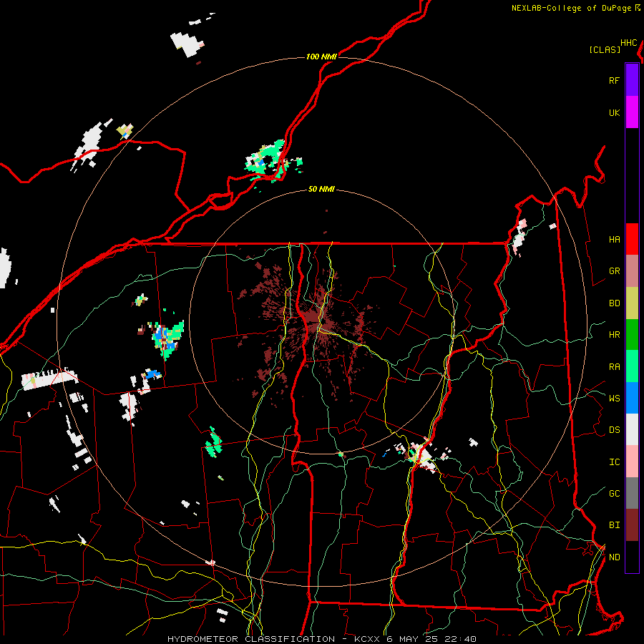The width and height of the screenshot is (644, 644).
Task: Click the HYDROMETEOR CLASSIFICATION title text
Action: [x=251, y=639]
